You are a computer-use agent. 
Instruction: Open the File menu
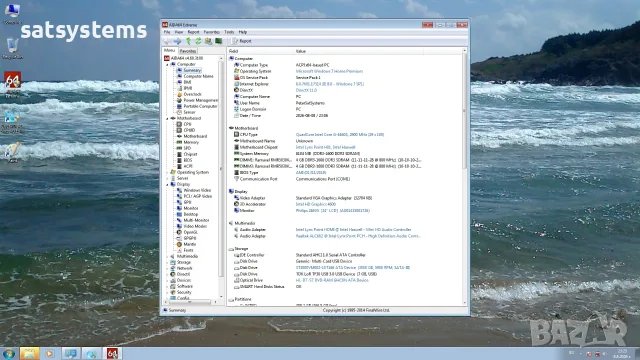[167, 32]
